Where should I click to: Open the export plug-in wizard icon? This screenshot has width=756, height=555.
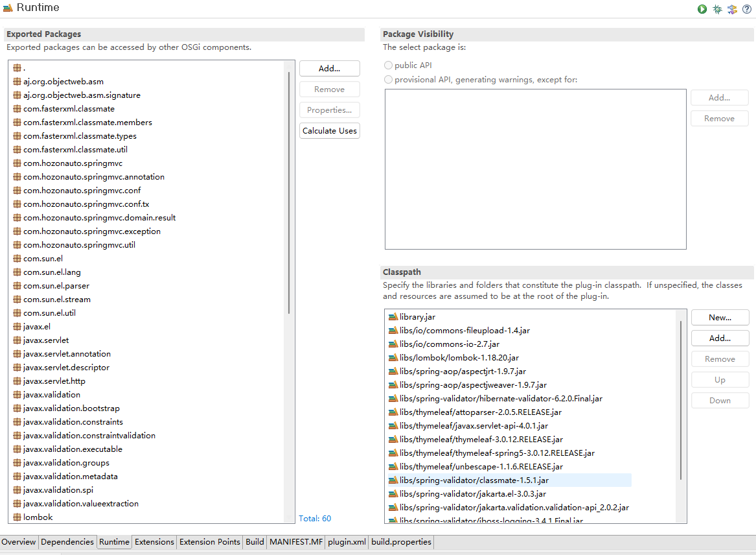[732, 9]
